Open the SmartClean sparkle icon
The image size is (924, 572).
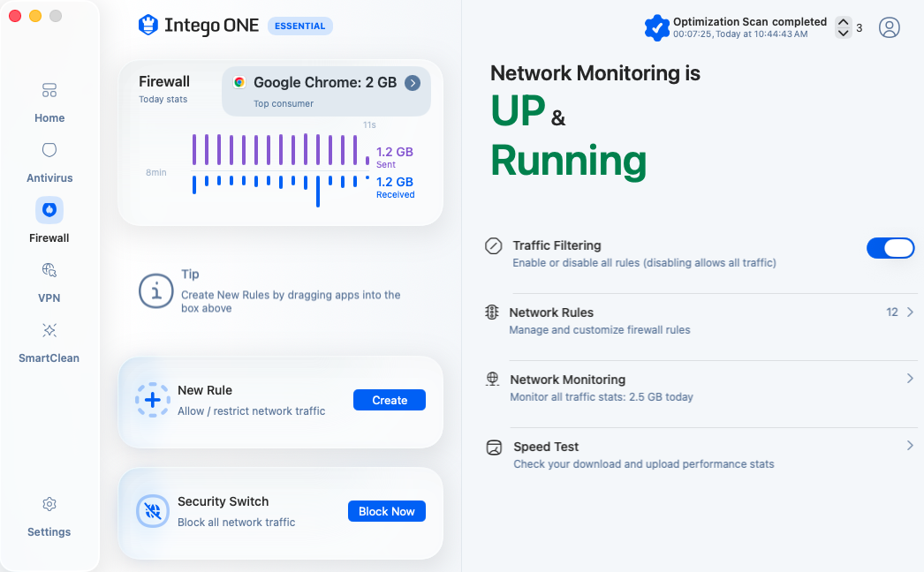49,330
